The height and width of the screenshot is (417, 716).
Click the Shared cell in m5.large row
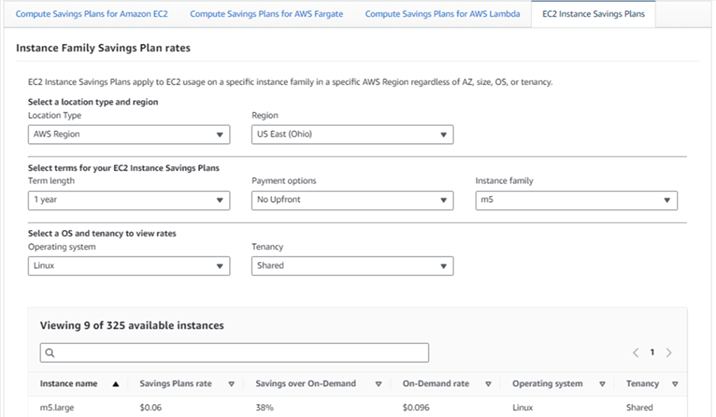pos(639,407)
